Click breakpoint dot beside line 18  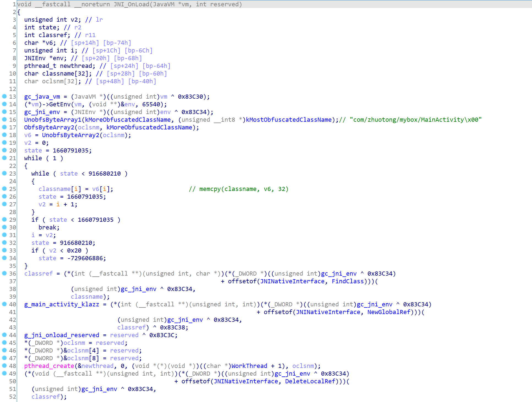coord(4,135)
